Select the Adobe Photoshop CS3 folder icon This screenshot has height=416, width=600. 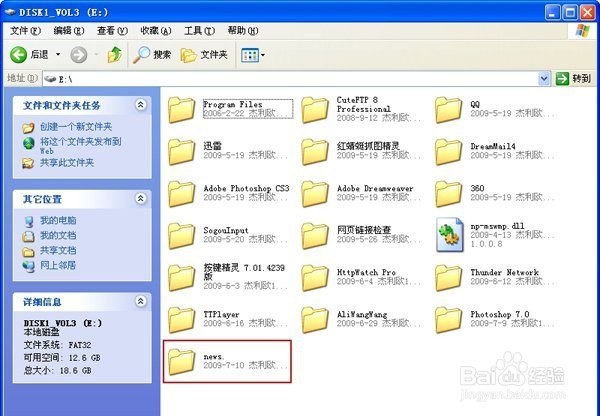(181, 194)
